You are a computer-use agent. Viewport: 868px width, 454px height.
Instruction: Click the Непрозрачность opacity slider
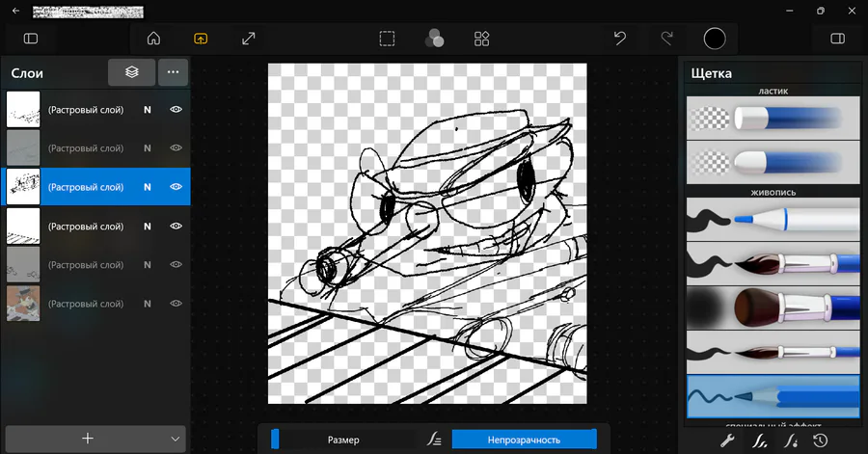point(524,440)
